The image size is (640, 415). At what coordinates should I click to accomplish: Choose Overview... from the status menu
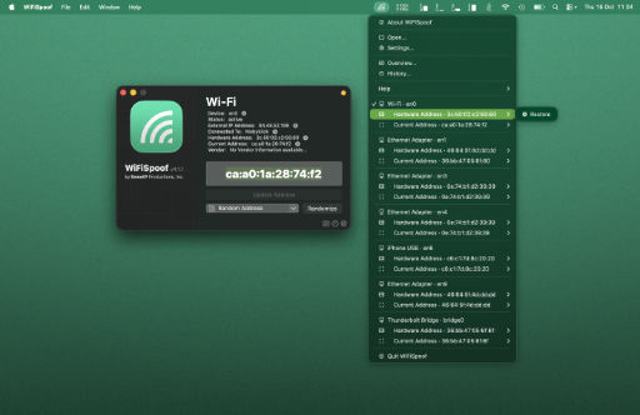coord(442,63)
